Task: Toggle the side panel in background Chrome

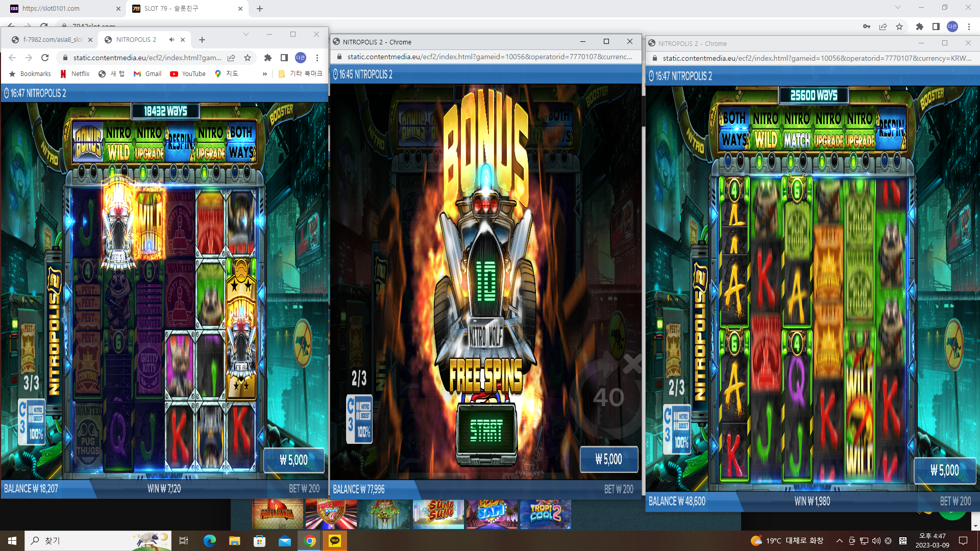Action: pyautogui.click(x=936, y=27)
